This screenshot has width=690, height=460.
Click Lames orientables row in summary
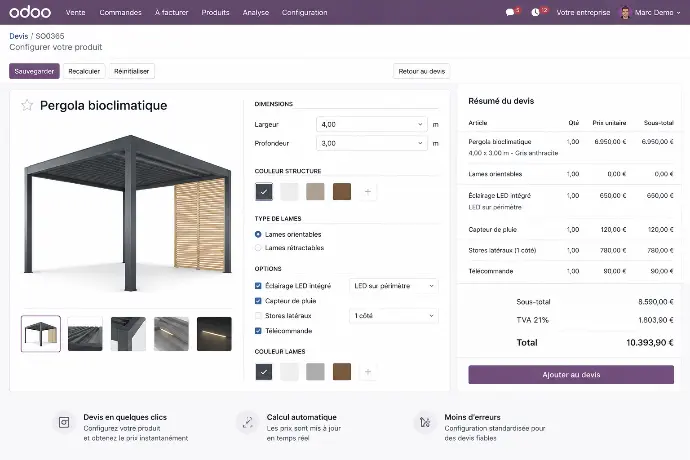point(571,174)
